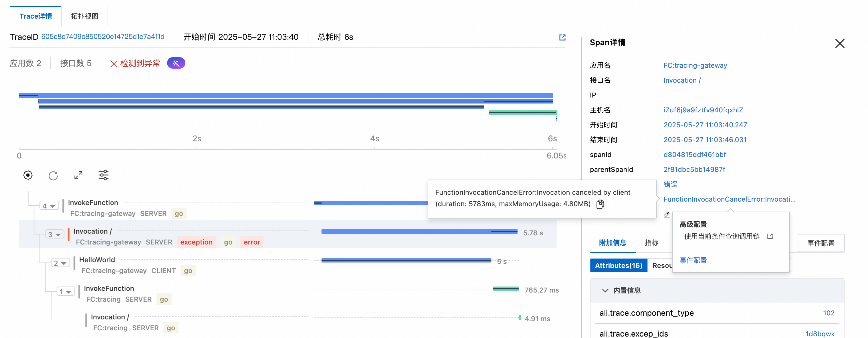Screen dimensions: 868x338
Task: Collapse the HelloWorld node with 2 children
Action: 60,263
